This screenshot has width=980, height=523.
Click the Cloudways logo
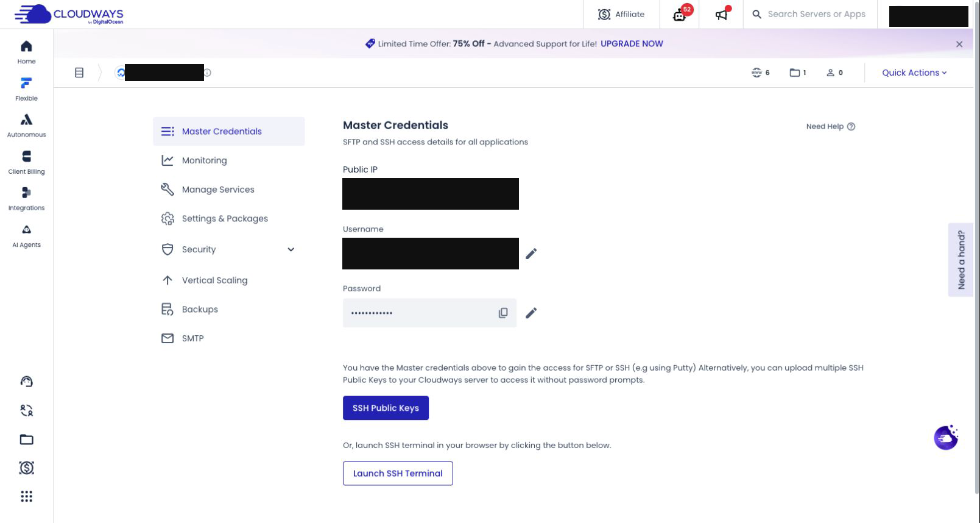(x=69, y=14)
